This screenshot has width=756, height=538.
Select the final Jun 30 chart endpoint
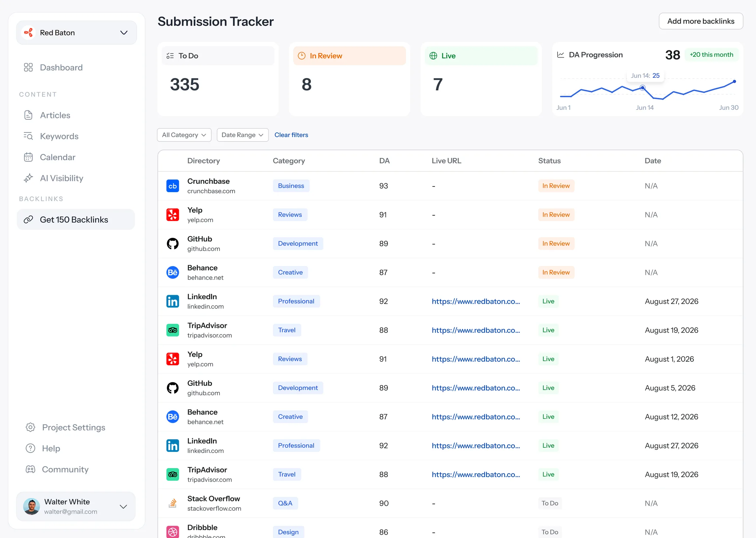tap(734, 82)
